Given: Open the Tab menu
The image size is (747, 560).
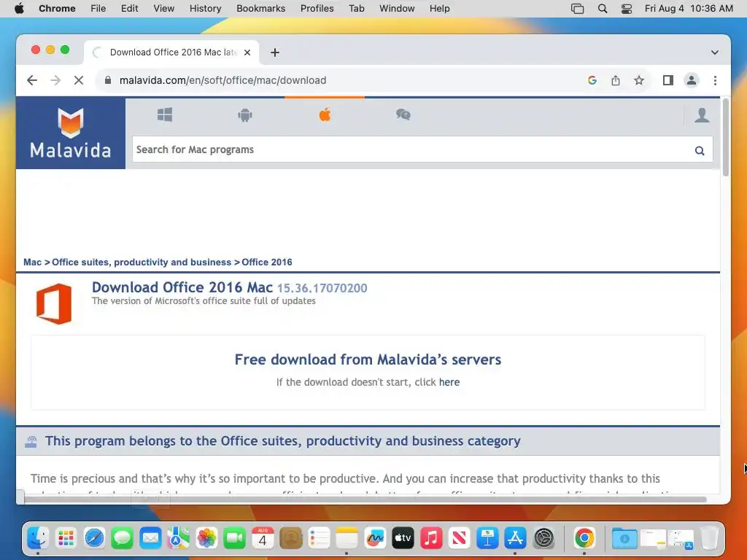Looking at the screenshot, I should (x=356, y=9).
